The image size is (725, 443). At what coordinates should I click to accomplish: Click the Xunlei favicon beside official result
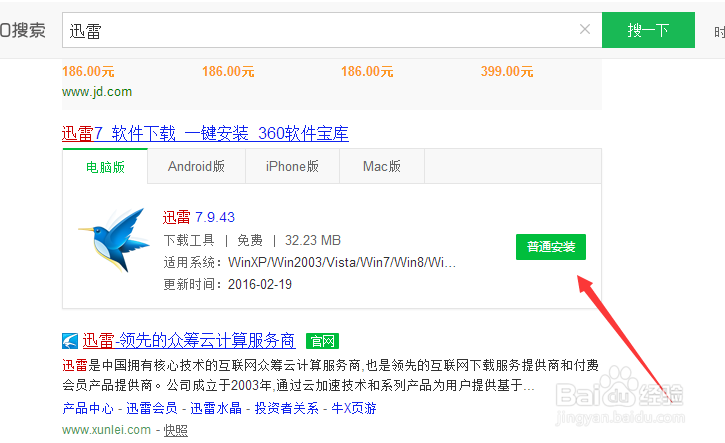point(70,341)
